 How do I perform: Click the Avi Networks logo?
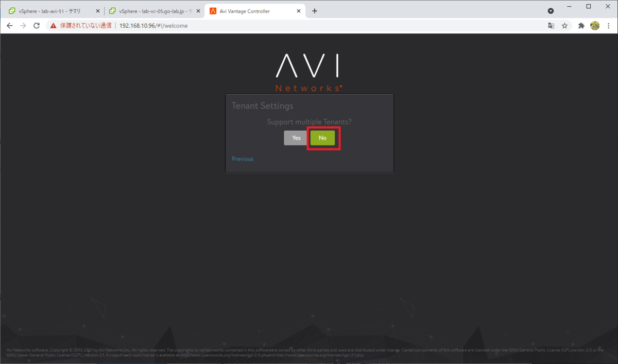tap(308, 72)
